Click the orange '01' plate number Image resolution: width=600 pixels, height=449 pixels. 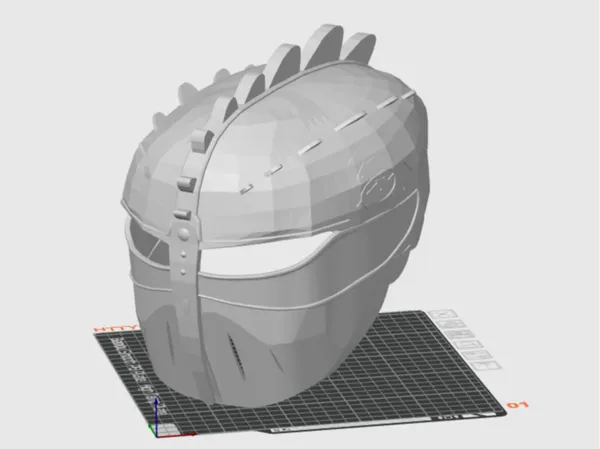click(517, 405)
